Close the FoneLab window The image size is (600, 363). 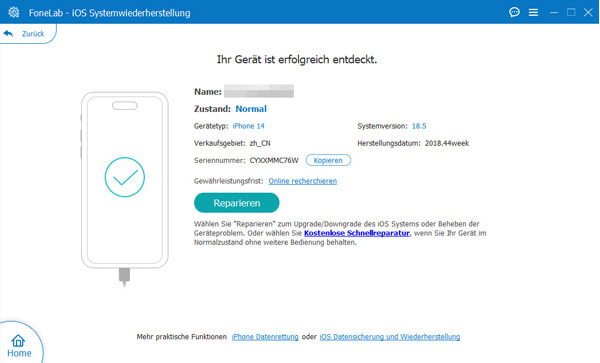pyautogui.click(x=588, y=12)
